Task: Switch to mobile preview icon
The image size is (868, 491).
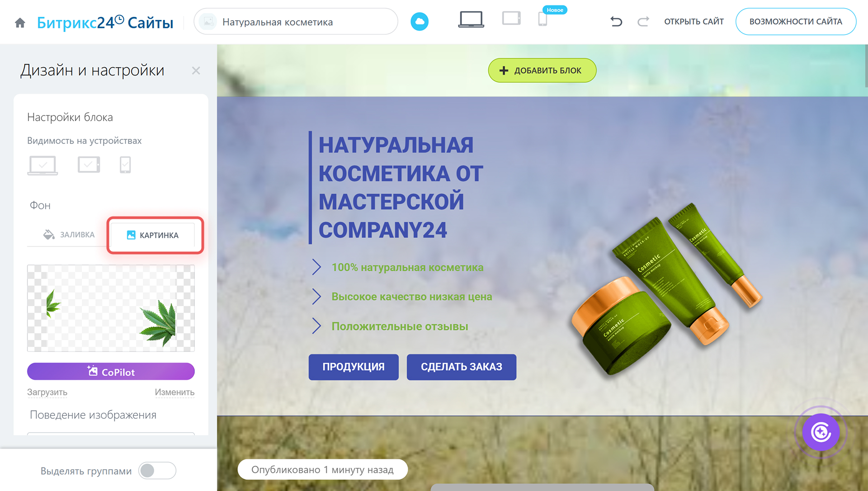Action: click(542, 19)
